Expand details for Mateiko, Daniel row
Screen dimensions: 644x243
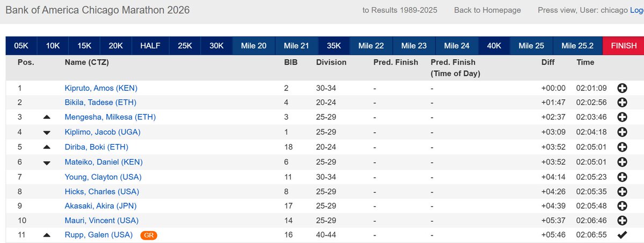coord(622,162)
